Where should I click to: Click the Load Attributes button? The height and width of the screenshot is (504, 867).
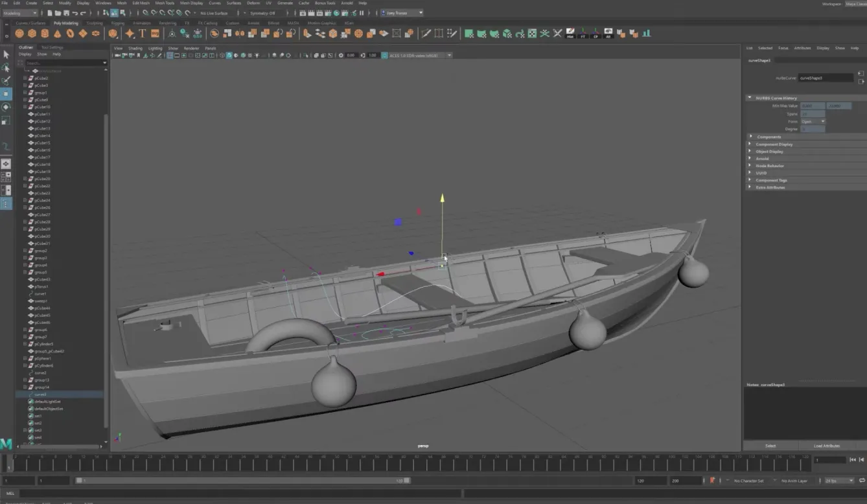(x=827, y=446)
